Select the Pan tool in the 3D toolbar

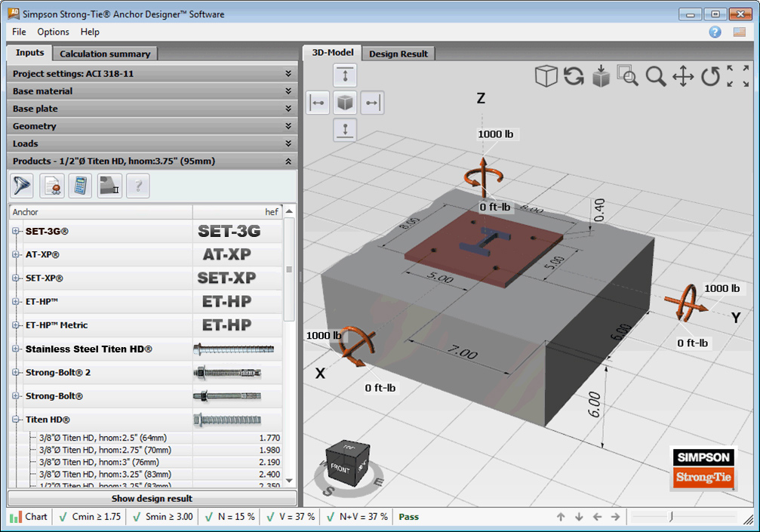(683, 75)
